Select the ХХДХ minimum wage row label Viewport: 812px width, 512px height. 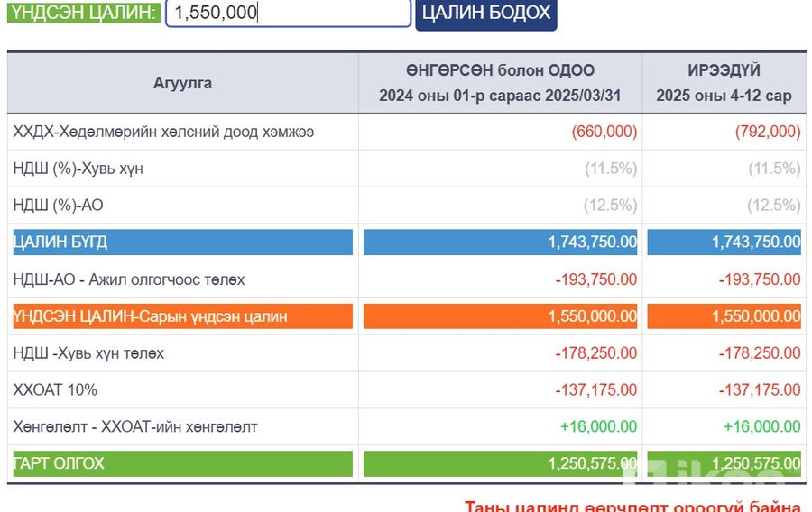pyautogui.click(x=164, y=132)
